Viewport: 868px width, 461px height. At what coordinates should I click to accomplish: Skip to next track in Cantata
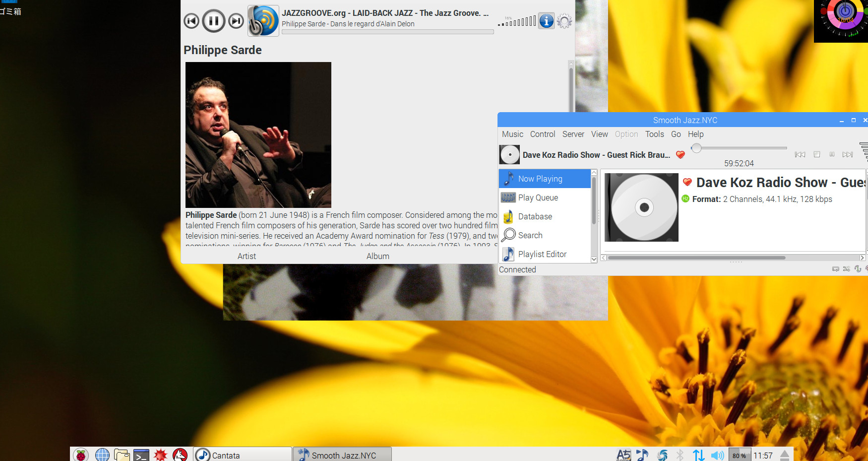236,21
